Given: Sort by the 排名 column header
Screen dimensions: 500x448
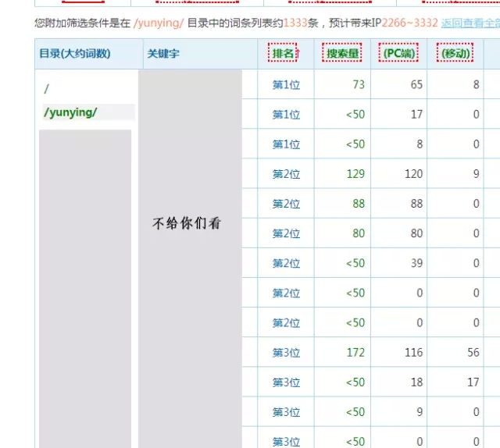Looking at the screenshot, I should (x=285, y=53).
